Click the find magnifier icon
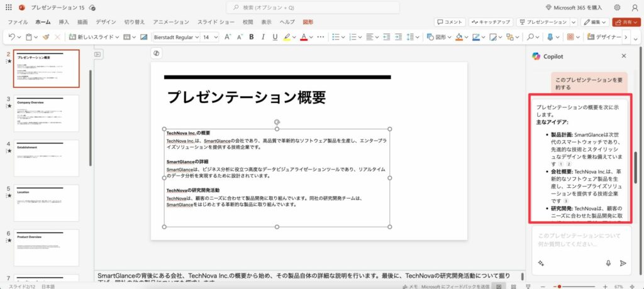This screenshot has height=289, width=644. pyautogui.click(x=531, y=37)
